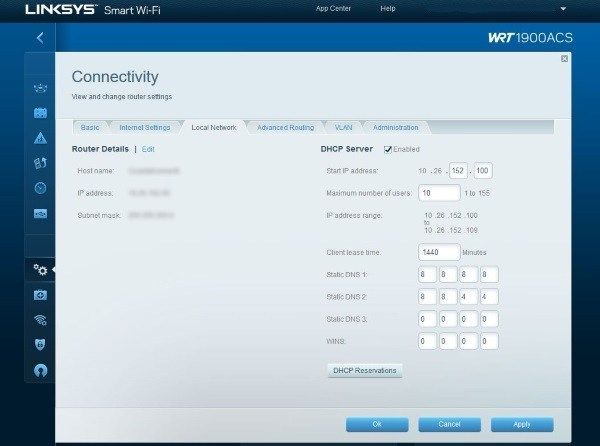Switch to the Internet Settings tab
The image size is (600, 446).
click(145, 128)
